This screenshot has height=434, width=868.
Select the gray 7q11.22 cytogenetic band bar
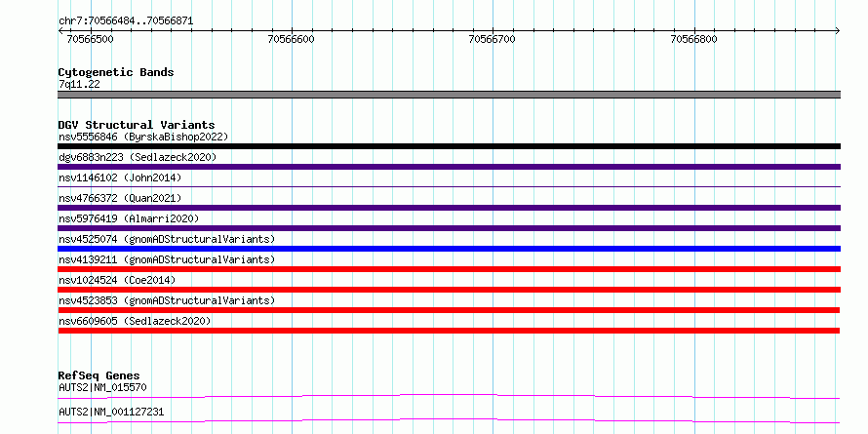click(x=449, y=95)
